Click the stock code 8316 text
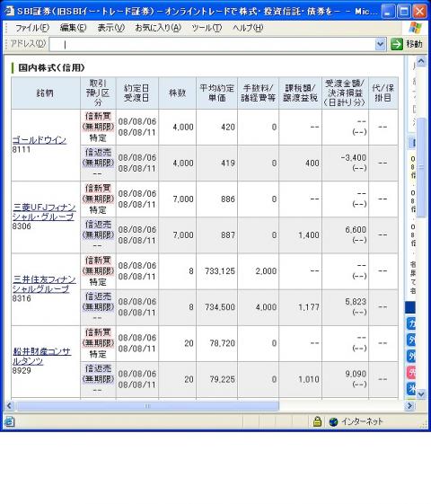The image size is (431, 504). click(22, 298)
